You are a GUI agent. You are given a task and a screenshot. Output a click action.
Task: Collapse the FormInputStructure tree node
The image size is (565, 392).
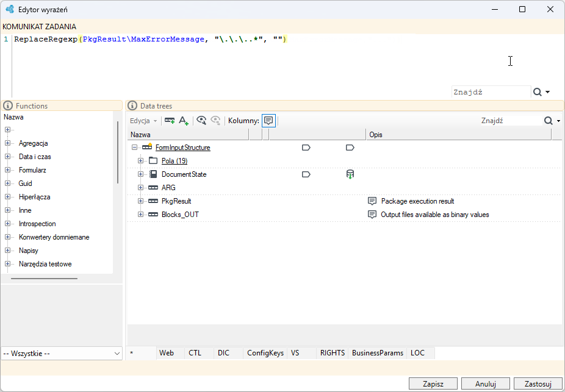tap(134, 148)
